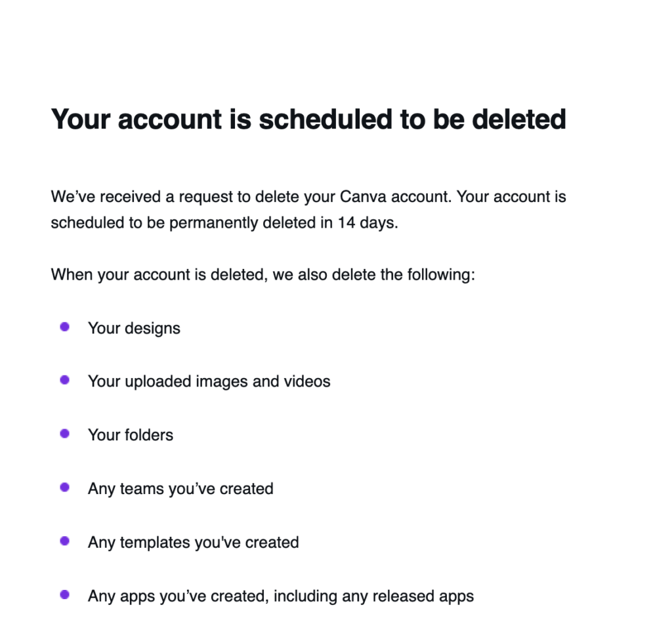672x628 pixels.
Task: Click the bullet before Any templates you've created
Action: (64, 541)
